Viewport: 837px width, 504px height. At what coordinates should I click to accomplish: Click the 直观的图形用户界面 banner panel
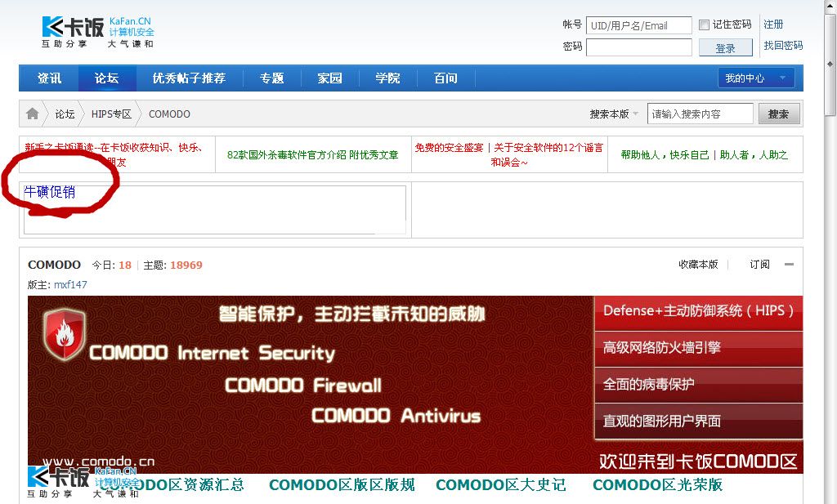click(x=698, y=421)
